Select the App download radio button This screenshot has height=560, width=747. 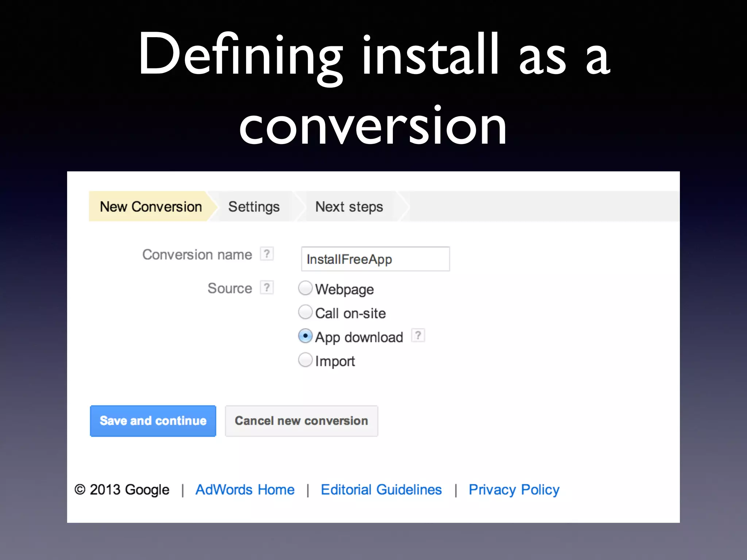(305, 336)
